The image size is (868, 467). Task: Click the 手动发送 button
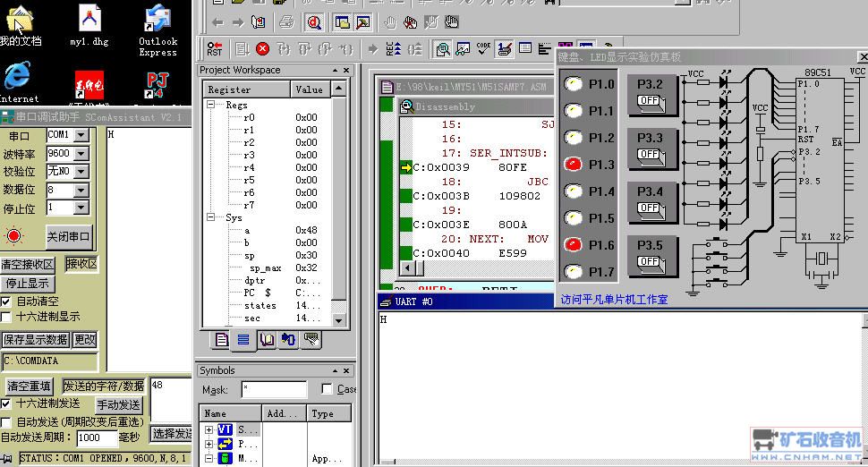click(x=119, y=404)
